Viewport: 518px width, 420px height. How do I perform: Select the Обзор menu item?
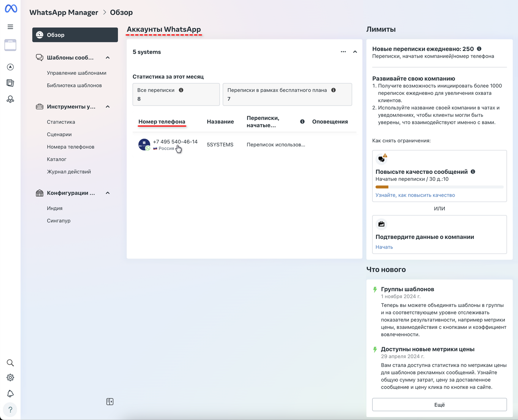75,35
